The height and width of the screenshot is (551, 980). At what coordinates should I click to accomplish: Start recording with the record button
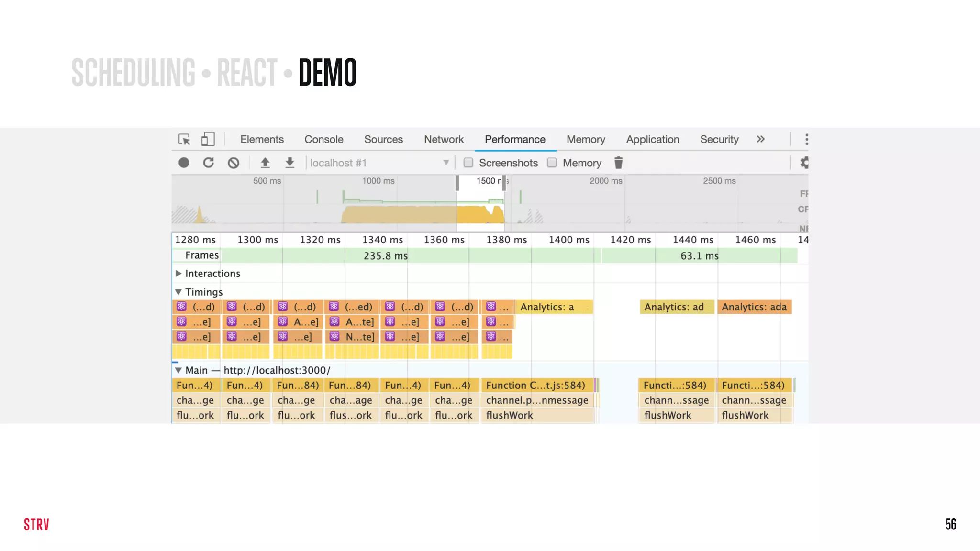pyautogui.click(x=184, y=163)
